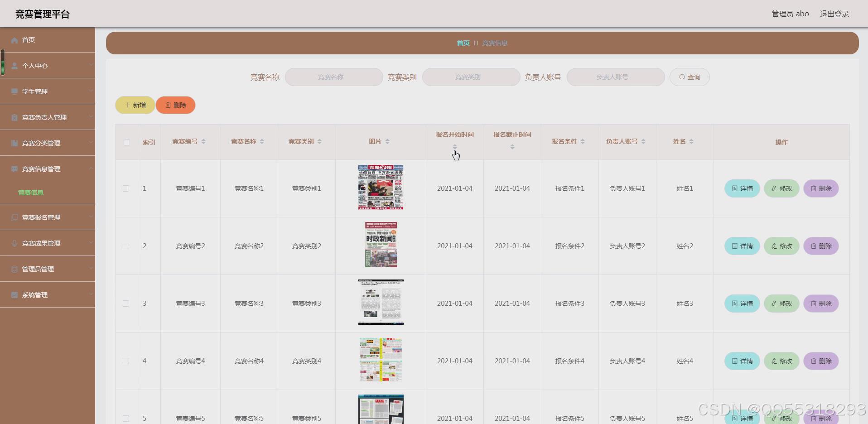This screenshot has width=868, height=424.
Task: Focus the 负责人账号 search field
Action: coord(616,77)
